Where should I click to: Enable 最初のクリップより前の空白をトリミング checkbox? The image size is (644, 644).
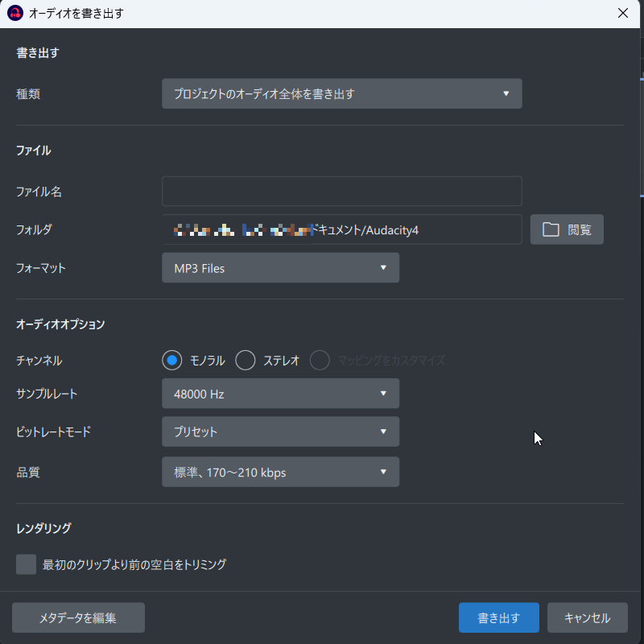point(26,564)
